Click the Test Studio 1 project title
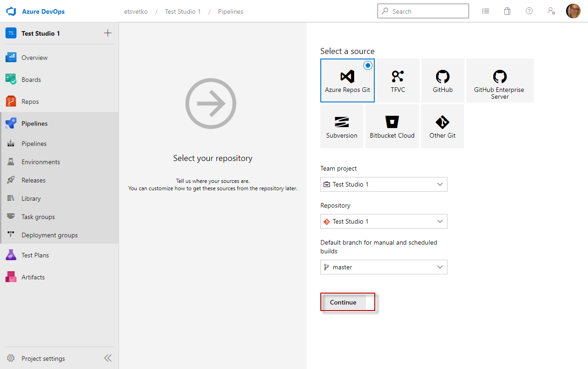The width and height of the screenshot is (588, 369). pyautogui.click(x=41, y=33)
